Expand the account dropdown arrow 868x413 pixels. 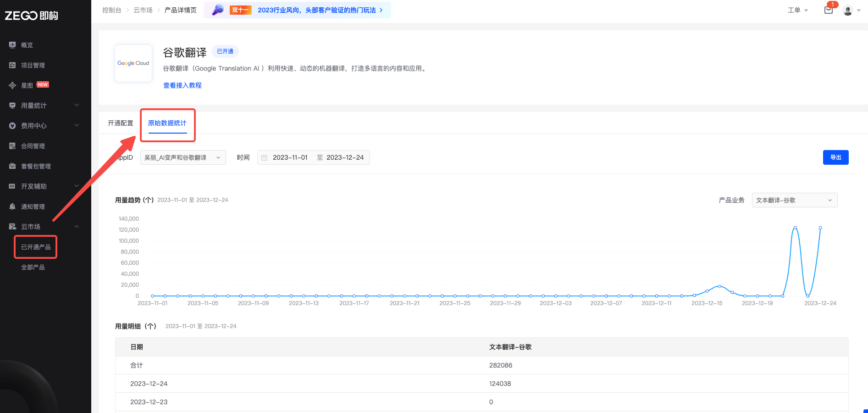pos(859,11)
